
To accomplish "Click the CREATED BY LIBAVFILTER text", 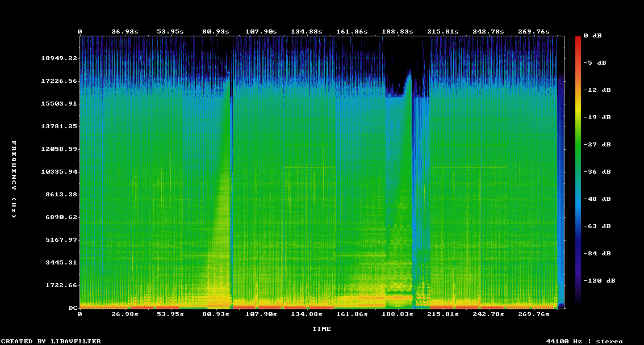I will point(51,342).
